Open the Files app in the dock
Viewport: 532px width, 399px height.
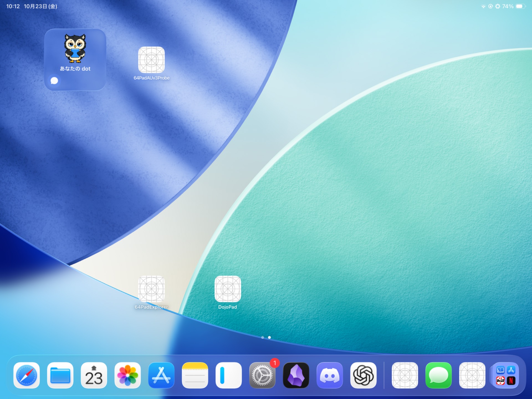point(60,375)
